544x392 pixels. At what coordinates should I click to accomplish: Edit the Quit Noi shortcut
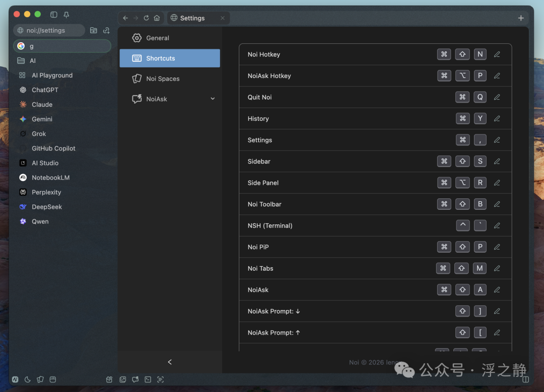click(497, 98)
